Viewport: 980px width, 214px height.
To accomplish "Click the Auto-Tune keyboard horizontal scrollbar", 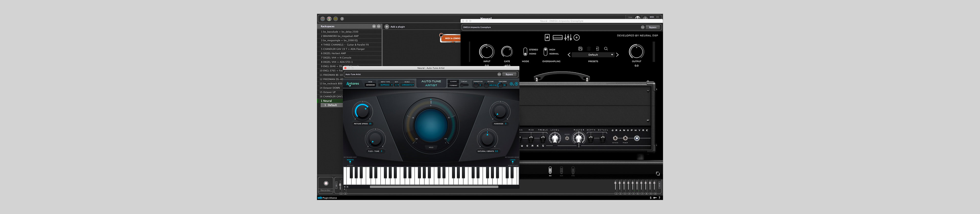I will coord(434,187).
